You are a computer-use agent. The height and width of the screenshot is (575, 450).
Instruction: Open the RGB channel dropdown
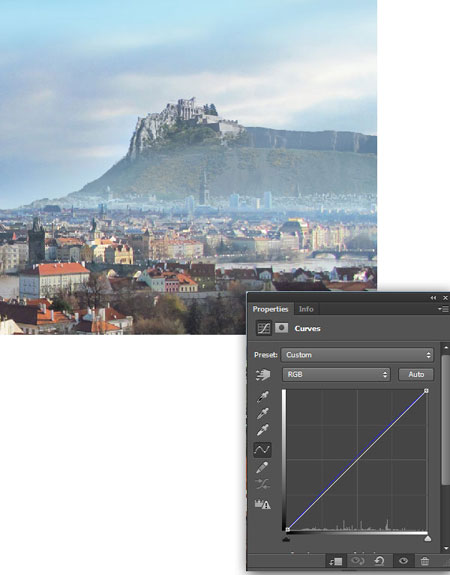(x=336, y=374)
